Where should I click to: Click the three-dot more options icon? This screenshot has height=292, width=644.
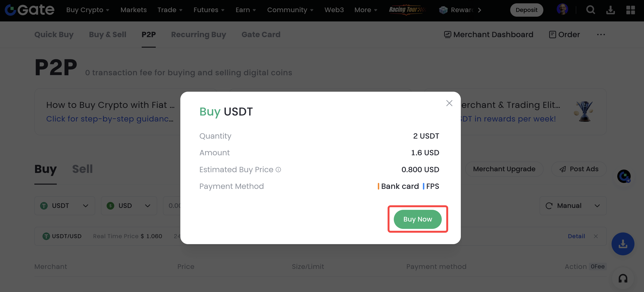(601, 35)
